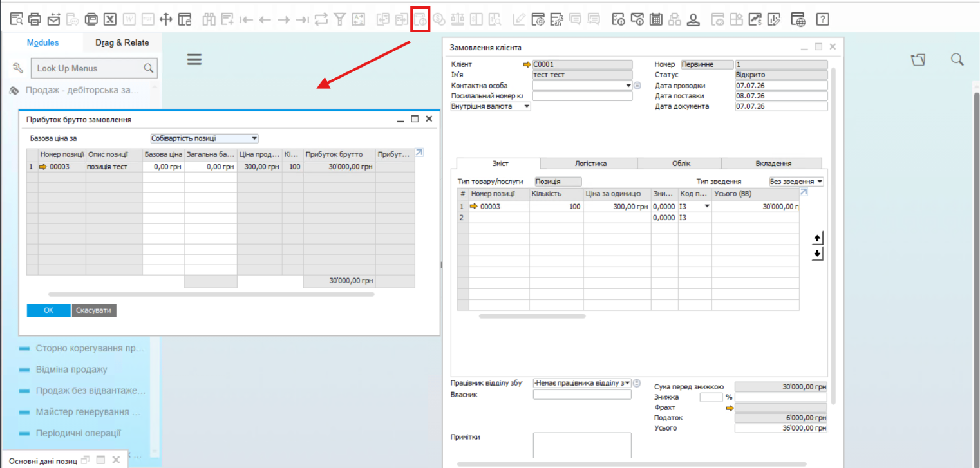
Task: Open the Вкладення tab
Action: (x=773, y=164)
